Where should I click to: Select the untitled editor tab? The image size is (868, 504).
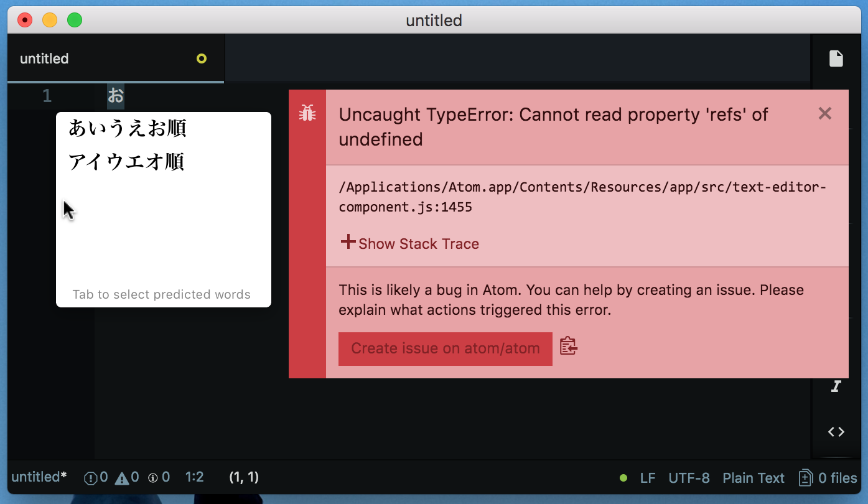(116, 58)
